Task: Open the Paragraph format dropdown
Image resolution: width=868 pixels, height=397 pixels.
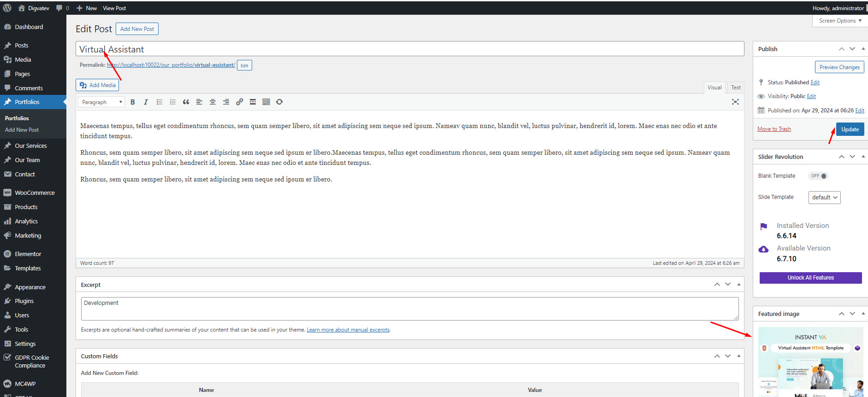Action: click(101, 102)
